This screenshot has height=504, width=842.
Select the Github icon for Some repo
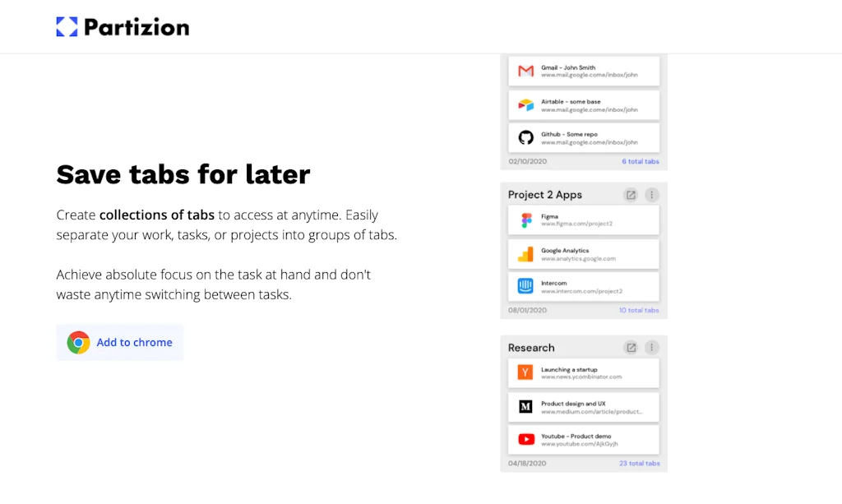[526, 136]
